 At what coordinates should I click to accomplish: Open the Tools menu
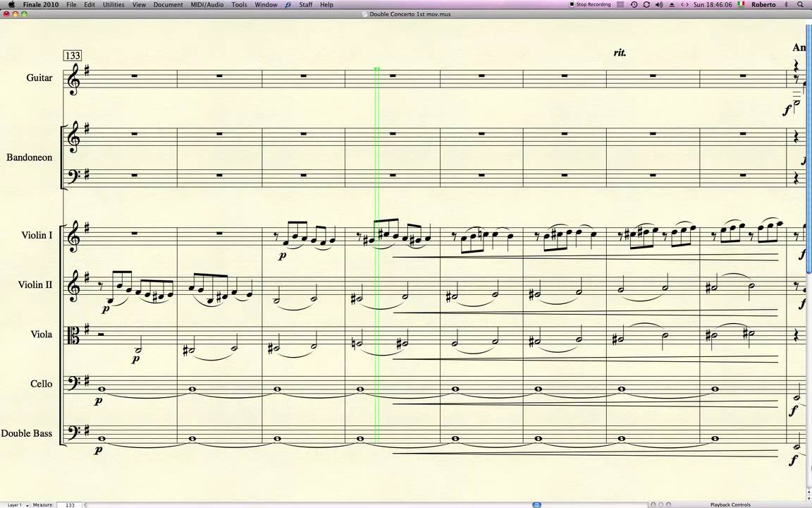coord(239,5)
